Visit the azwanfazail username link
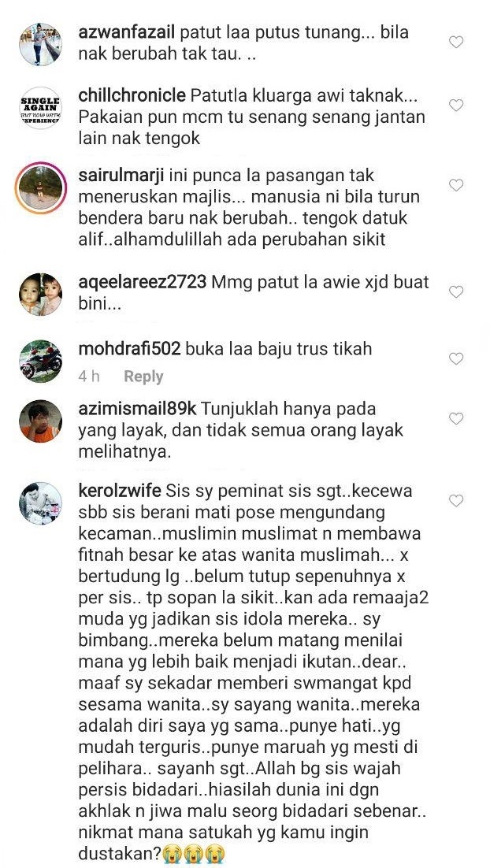 127,32
